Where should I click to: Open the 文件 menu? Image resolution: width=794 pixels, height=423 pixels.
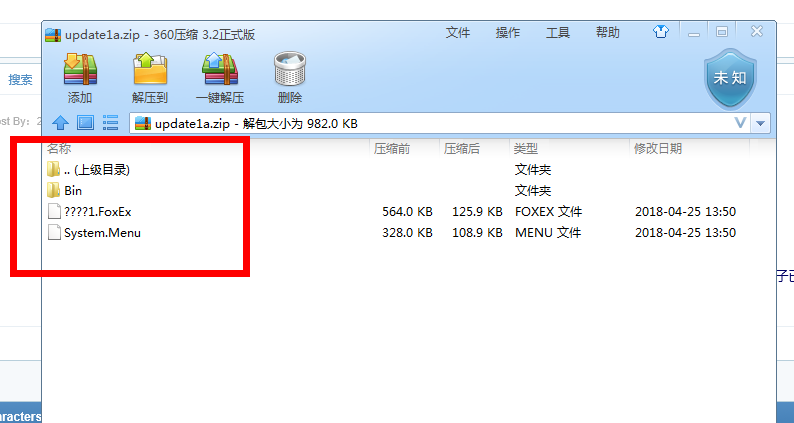(458, 33)
